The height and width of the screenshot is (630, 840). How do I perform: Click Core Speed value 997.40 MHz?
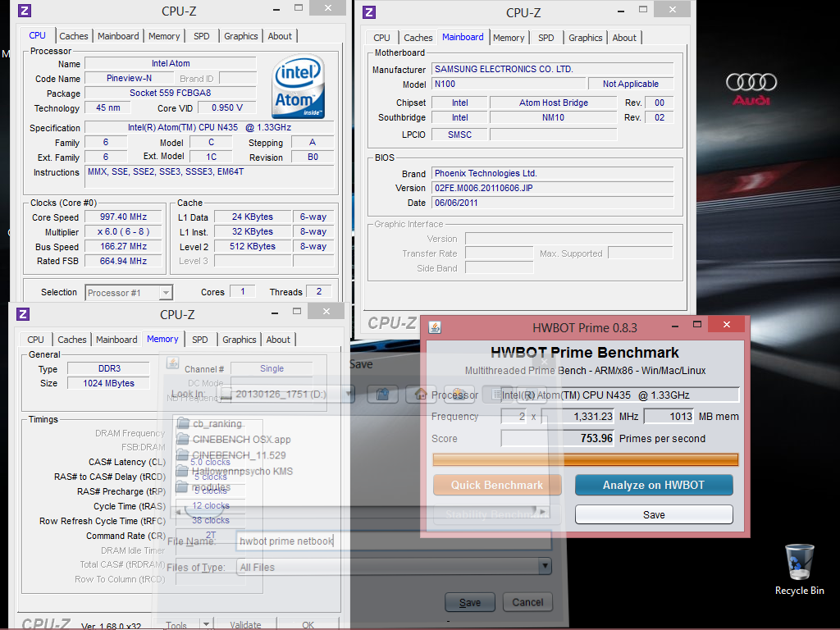click(123, 217)
